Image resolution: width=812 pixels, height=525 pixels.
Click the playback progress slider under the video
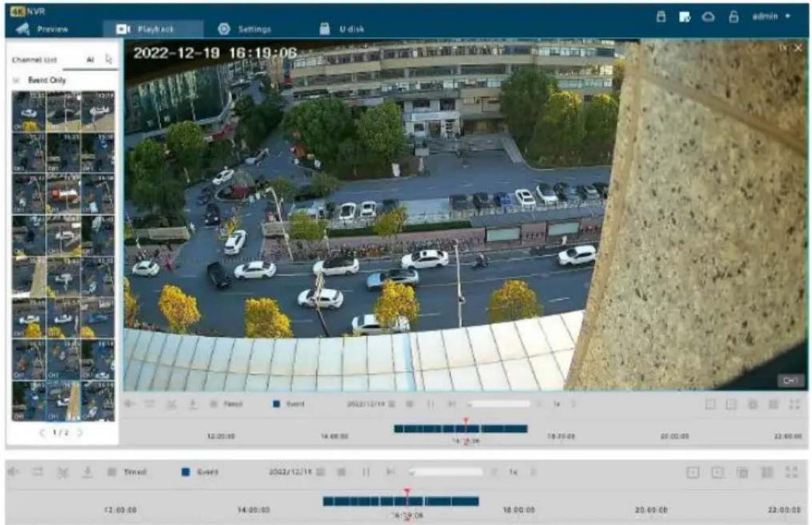tap(498, 404)
